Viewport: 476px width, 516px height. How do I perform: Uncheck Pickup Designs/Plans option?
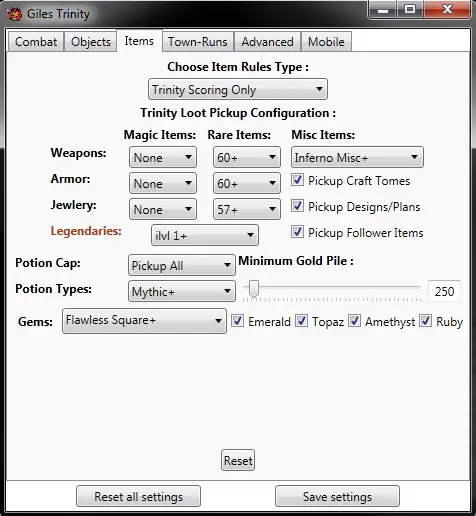coord(297,206)
